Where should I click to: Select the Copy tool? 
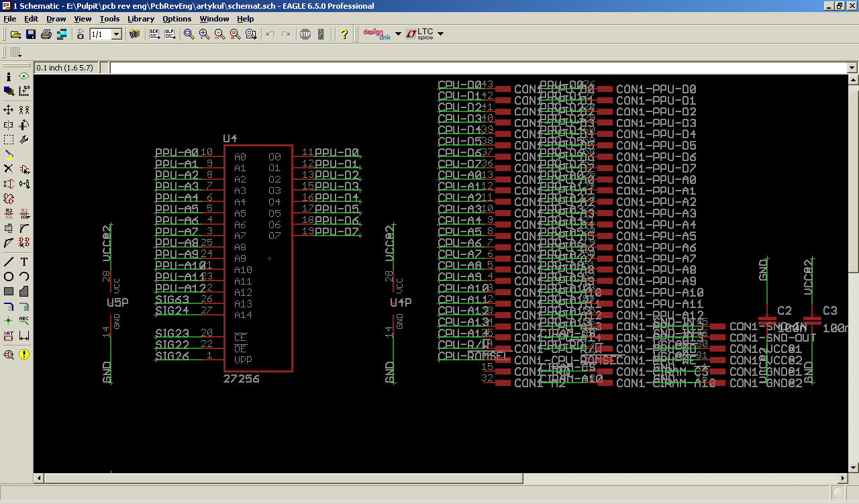coord(24,109)
